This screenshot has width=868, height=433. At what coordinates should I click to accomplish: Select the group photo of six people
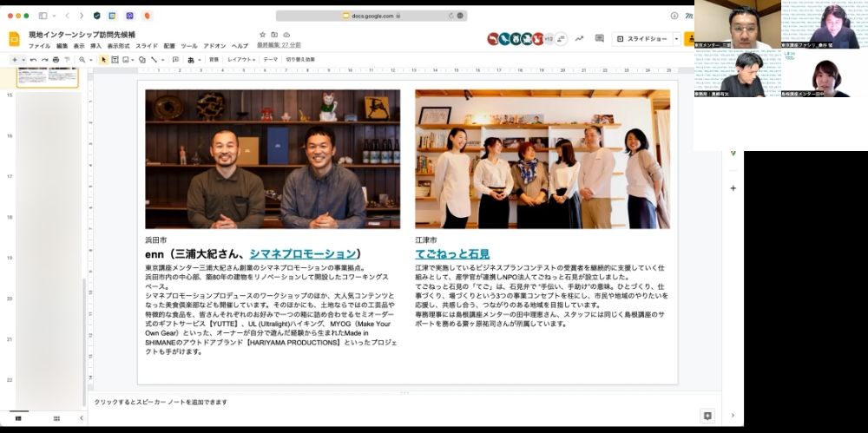(x=542, y=159)
